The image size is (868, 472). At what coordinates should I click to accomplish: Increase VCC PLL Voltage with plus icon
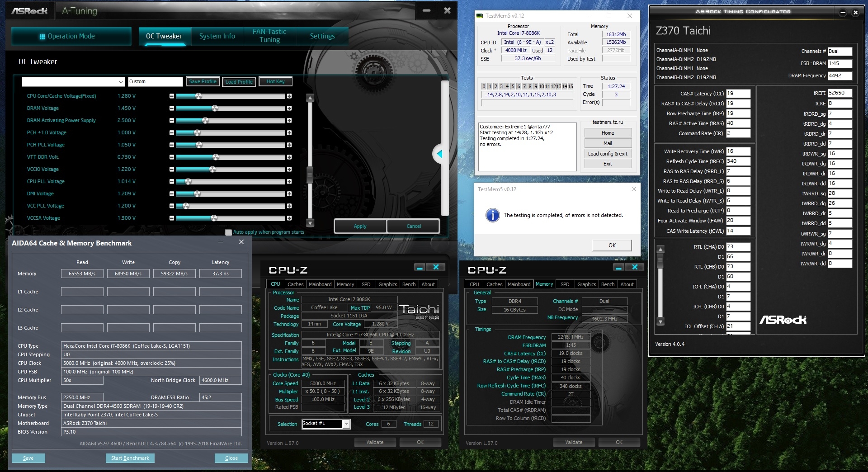tap(289, 206)
